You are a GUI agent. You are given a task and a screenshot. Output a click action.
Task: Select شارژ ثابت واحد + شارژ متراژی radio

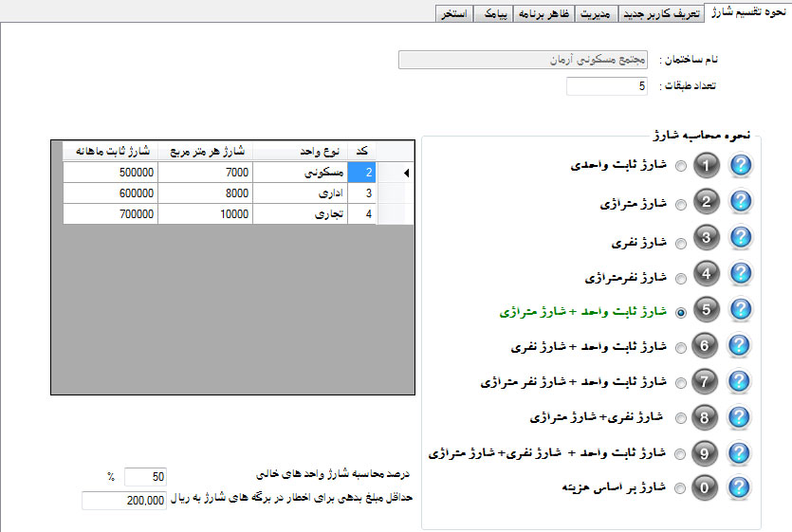681,313
